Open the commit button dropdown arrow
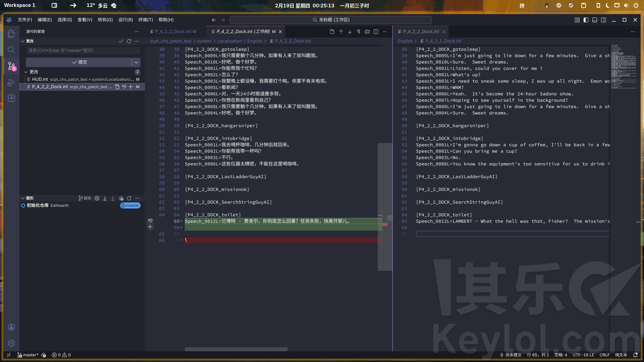The width and height of the screenshot is (644, 362). (136, 62)
